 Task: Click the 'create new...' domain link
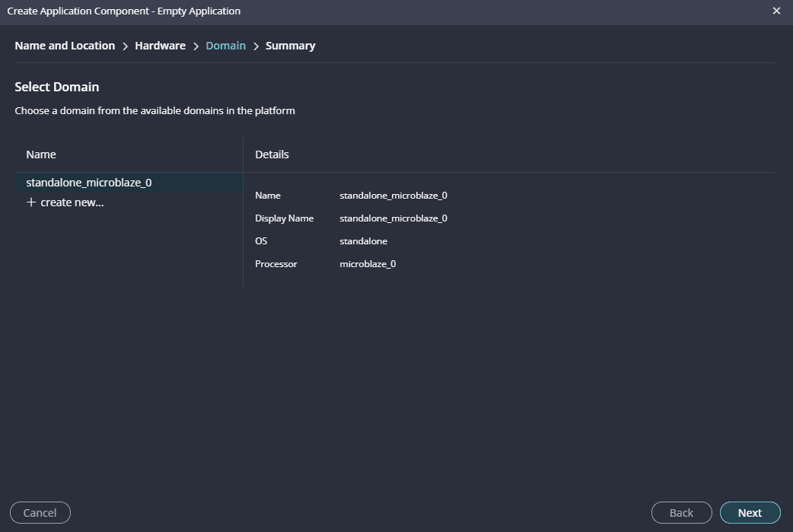point(72,202)
